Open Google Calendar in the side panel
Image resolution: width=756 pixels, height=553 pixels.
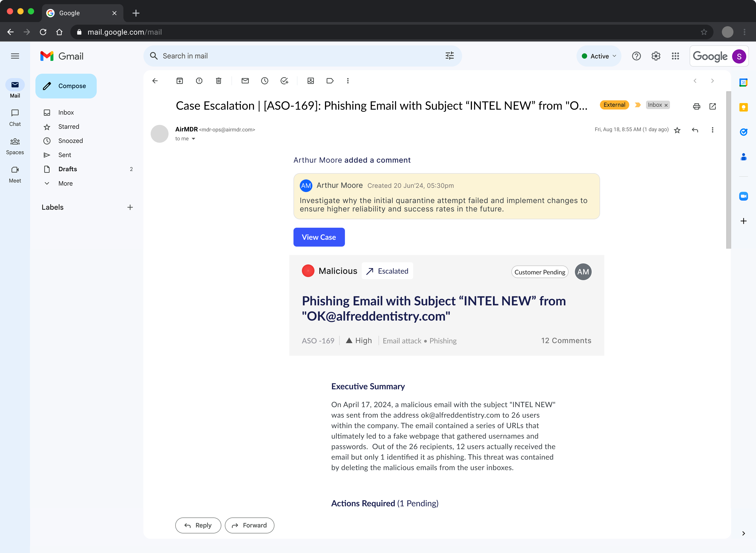point(744,83)
